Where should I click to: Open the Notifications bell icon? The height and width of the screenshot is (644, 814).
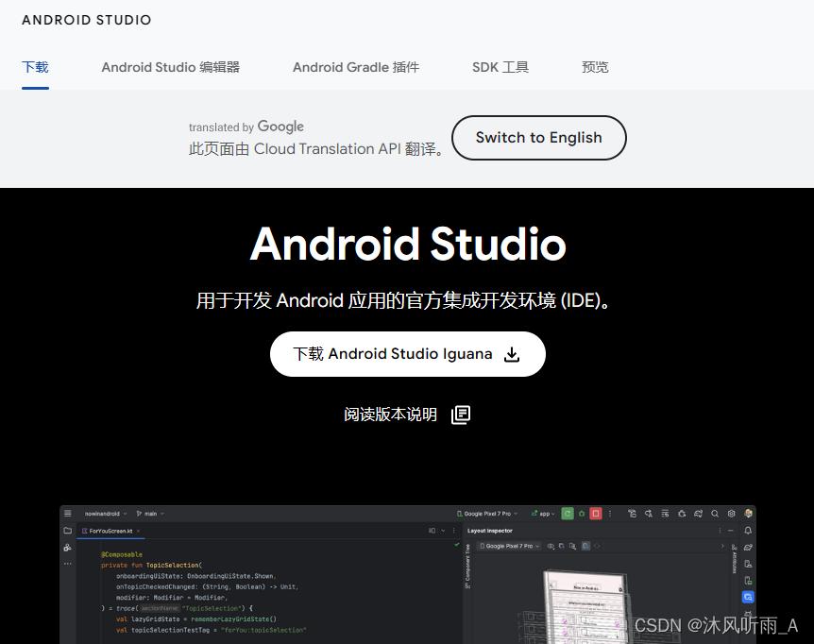coord(748,531)
